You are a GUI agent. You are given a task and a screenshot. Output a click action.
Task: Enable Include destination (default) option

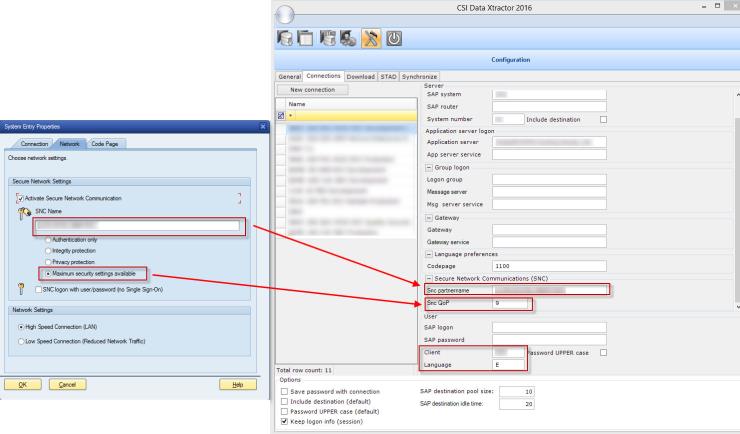[x=284, y=401]
